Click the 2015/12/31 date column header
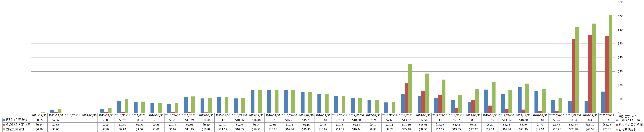Viewport: 644px width, 132px height. click(x=256, y=116)
